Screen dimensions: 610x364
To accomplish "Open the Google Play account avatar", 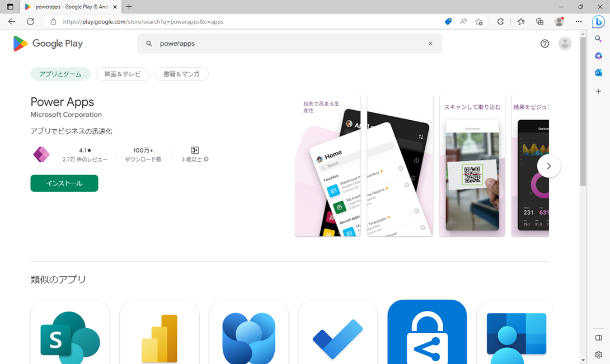I will coord(565,44).
